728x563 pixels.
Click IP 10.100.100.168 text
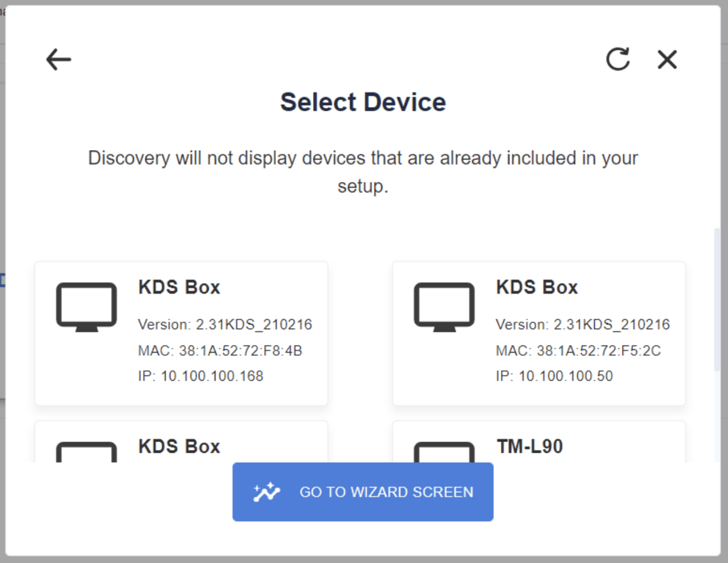pyautogui.click(x=201, y=376)
